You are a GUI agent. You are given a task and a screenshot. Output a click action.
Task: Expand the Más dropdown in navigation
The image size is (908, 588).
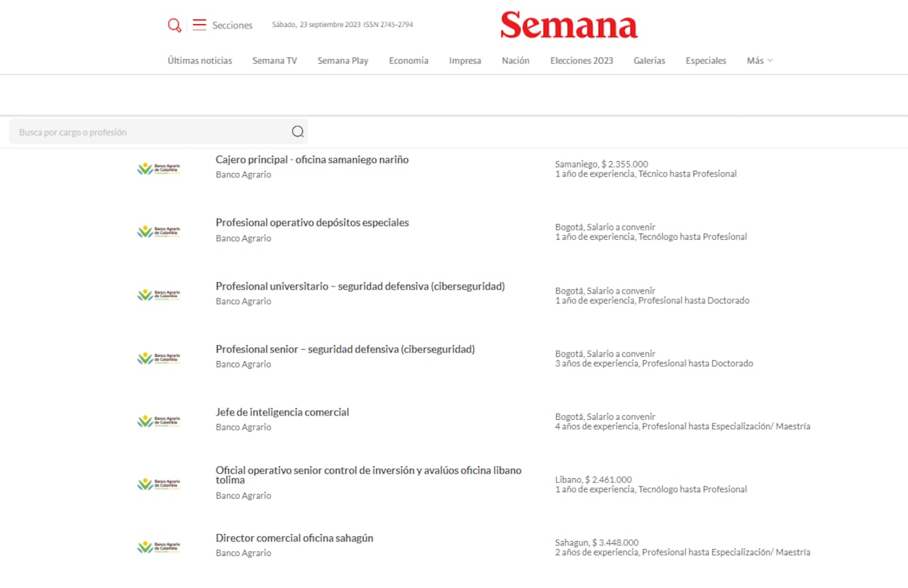point(760,61)
